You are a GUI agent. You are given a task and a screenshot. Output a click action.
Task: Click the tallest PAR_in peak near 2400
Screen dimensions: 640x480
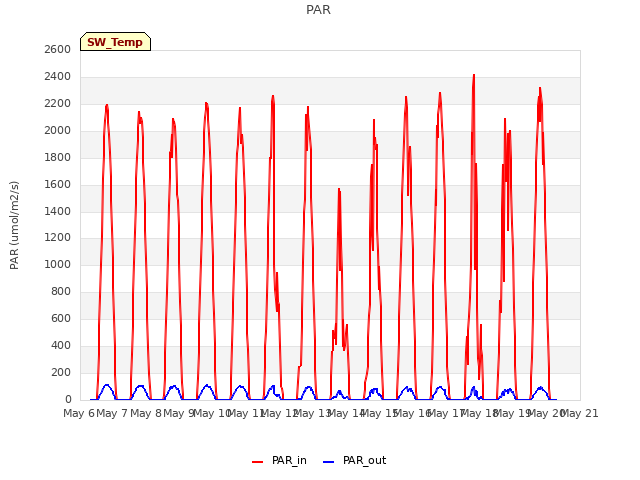474,75
